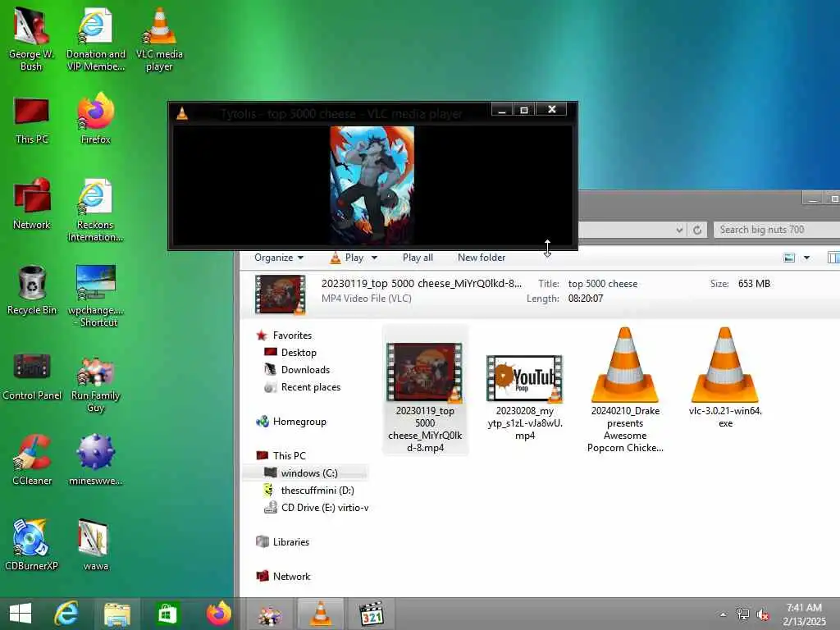The width and height of the screenshot is (840, 630).
Task: Click the Size value 653 MB
Action: pyautogui.click(x=754, y=284)
